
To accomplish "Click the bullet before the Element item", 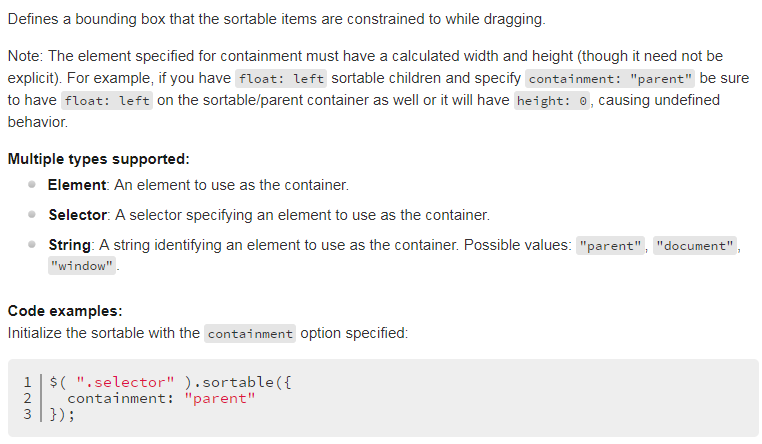I will pyautogui.click(x=32, y=185).
